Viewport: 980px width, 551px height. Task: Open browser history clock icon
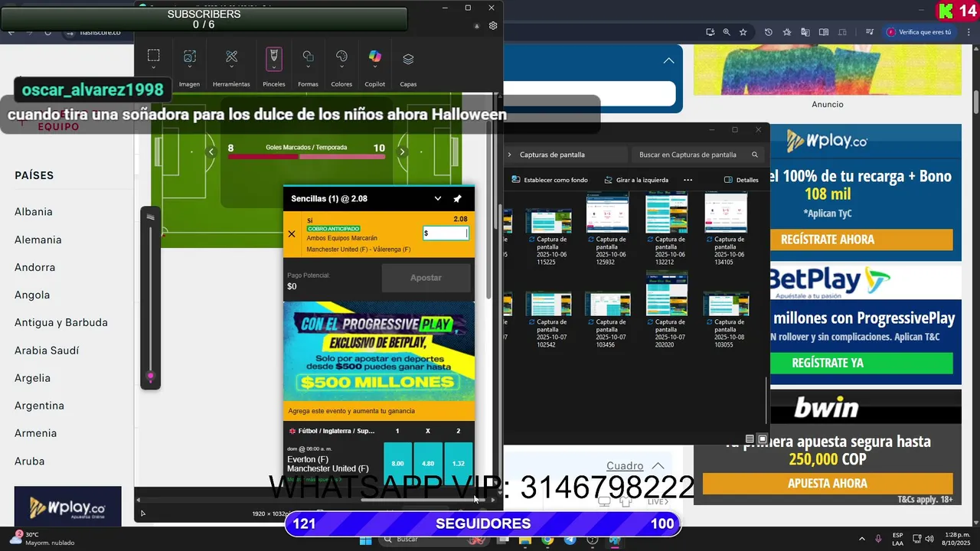pos(769,32)
